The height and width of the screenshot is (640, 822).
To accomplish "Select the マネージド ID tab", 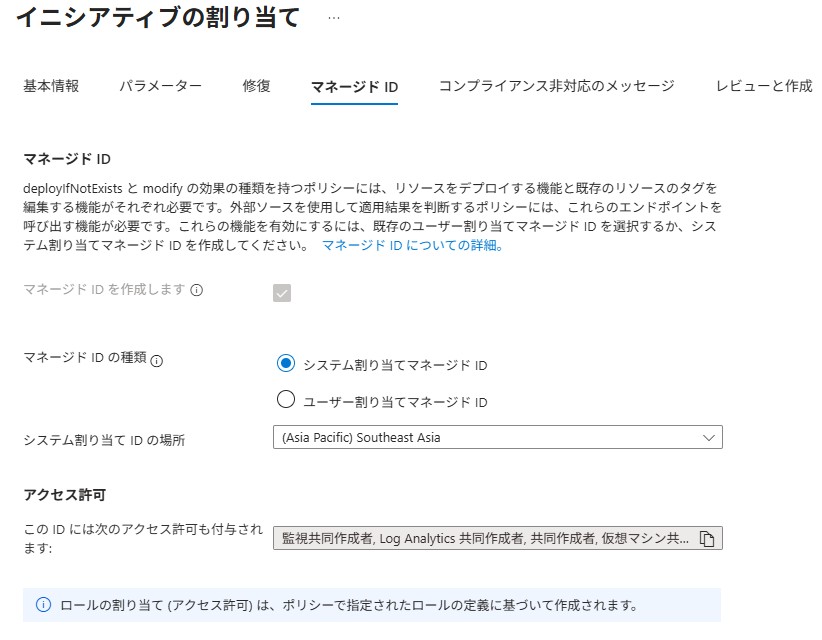I will pyautogui.click(x=354, y=87).
